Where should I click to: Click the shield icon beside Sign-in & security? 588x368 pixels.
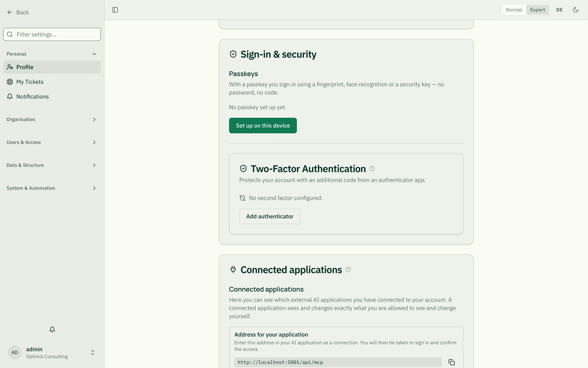point(233,54)
